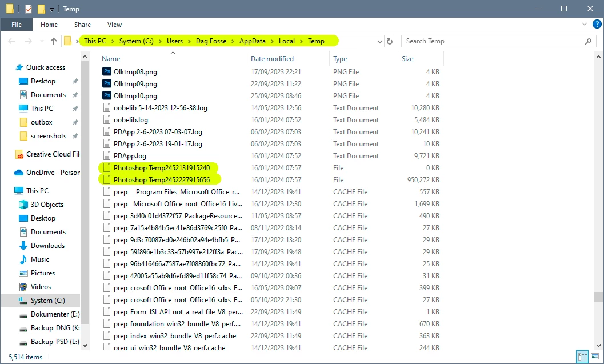Navigate to System (C:) in the breadcrumb
Viewport: 604px width, 364px height.
[137, 41]
